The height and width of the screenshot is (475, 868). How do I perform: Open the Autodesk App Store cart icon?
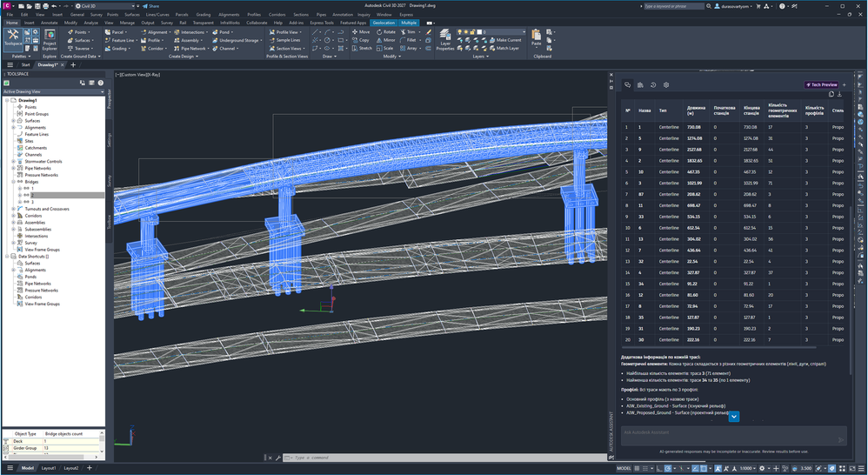[x=758, y=6]
